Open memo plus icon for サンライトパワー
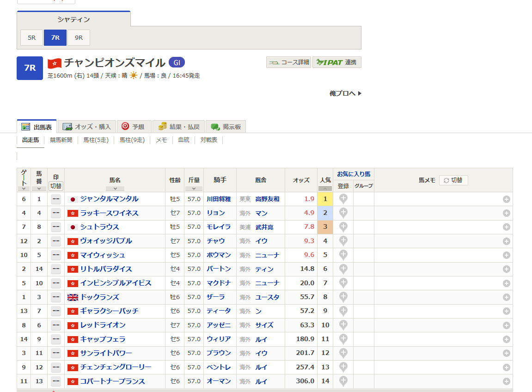Screen dimensions: 532x392 (x=506, y=353)
